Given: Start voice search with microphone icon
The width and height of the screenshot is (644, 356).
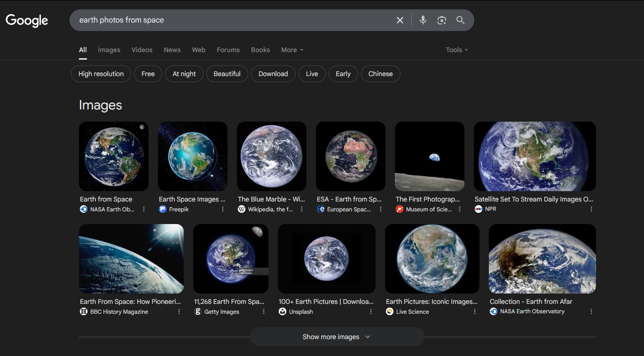Looking at the screenshot, I should point(423,20).
